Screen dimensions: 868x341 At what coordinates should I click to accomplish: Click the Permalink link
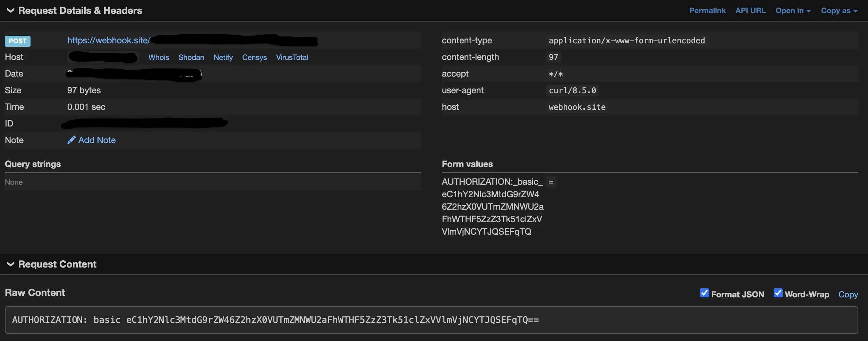(707, 10)
